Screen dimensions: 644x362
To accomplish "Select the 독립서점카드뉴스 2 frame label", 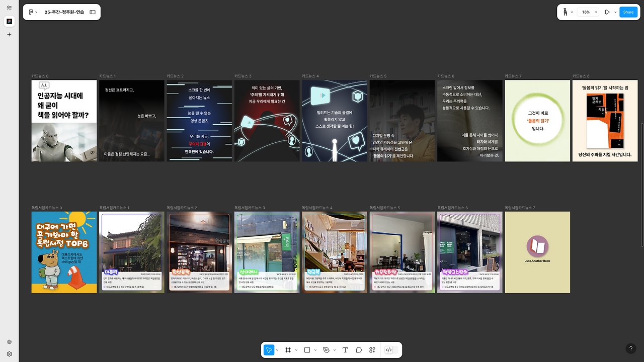I will (182, 208).
